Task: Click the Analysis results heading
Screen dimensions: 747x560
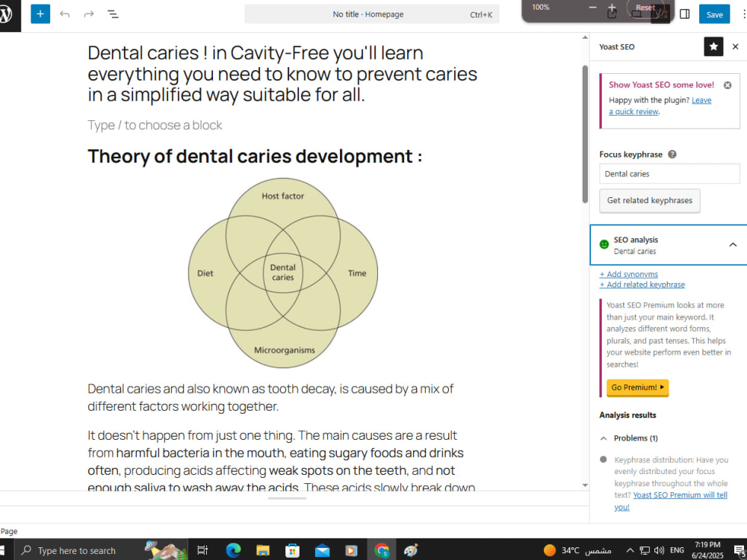Action: tap(627, 415)
